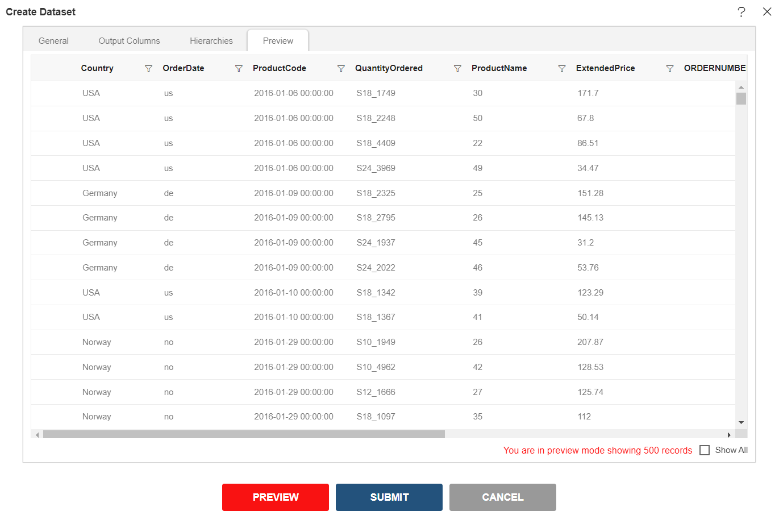Viewport: 779px width, 532px height.
Task: Select the cell S18_4409
Action: pos(376,143)
